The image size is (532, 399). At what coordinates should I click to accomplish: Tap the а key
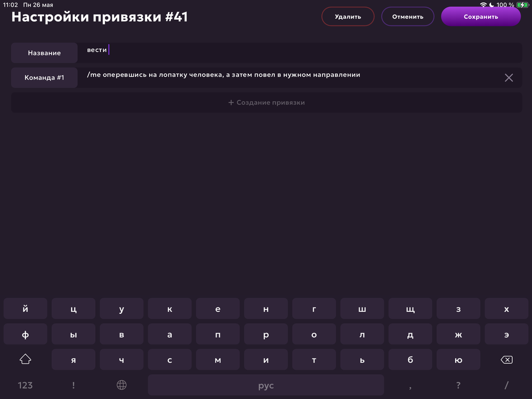click(x=170, y=334)
